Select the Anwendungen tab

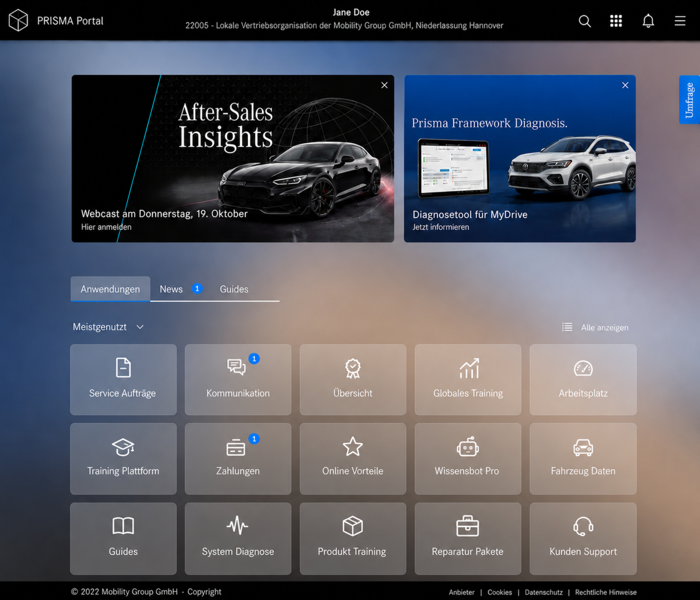110,289
